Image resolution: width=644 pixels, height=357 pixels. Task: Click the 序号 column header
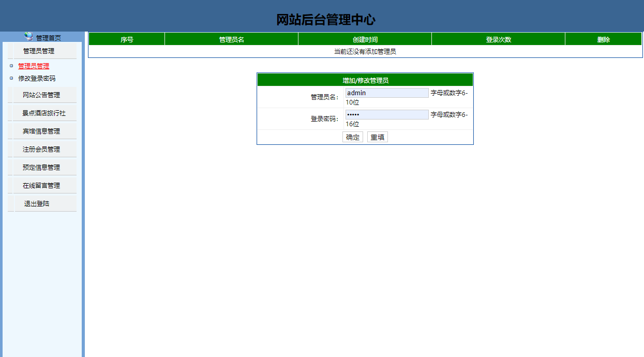(x=126, y=38)
